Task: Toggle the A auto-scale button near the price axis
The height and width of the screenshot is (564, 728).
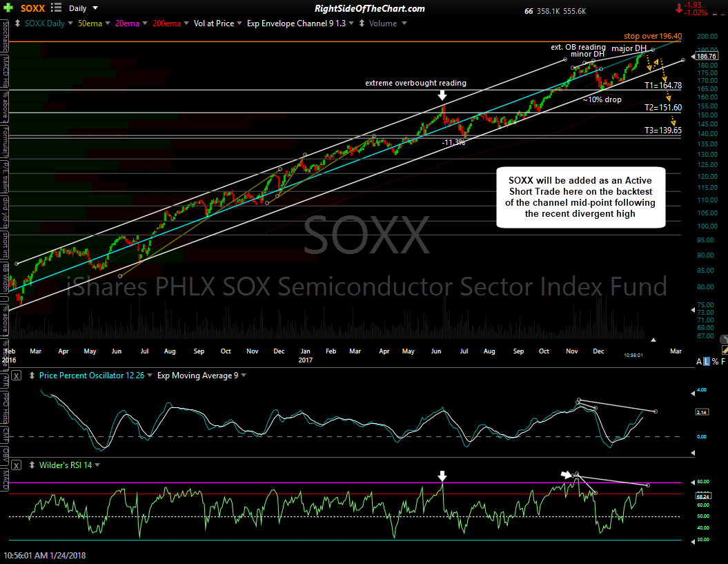Action: 698,361
